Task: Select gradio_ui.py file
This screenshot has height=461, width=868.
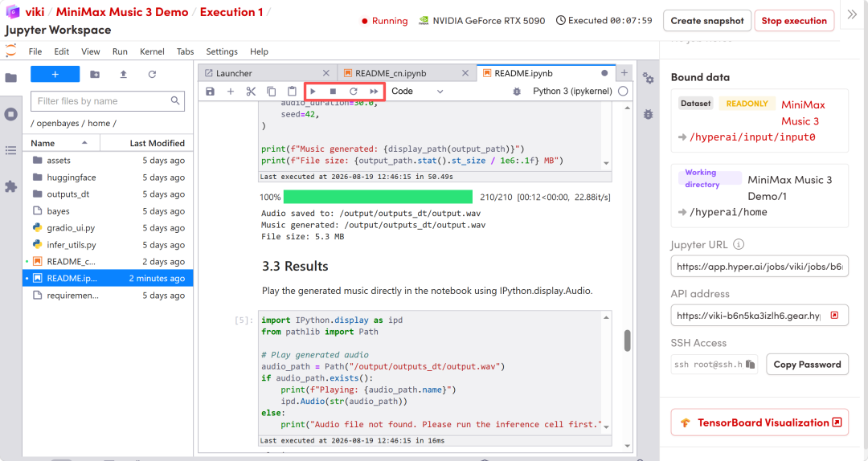Action: pos(108,228)
